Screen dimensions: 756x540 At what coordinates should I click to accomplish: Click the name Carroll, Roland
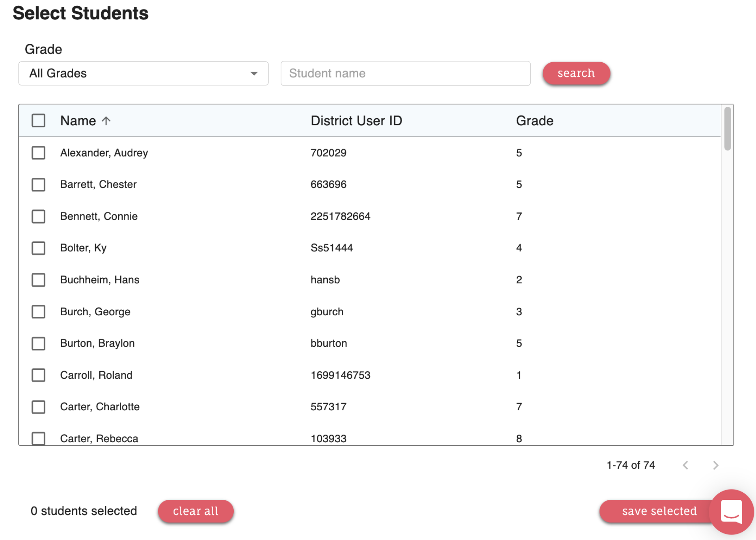[96, 375]
